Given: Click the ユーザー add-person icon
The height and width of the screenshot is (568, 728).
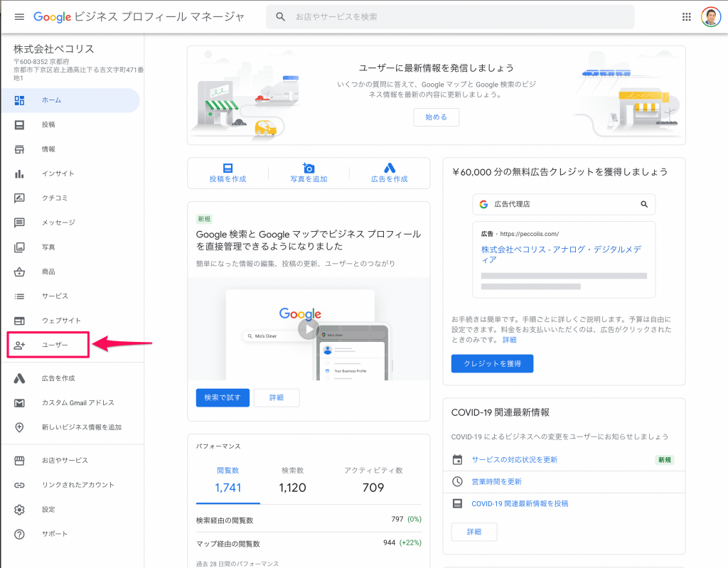Looking at the screenshot, I should click(x=19, y=345).
